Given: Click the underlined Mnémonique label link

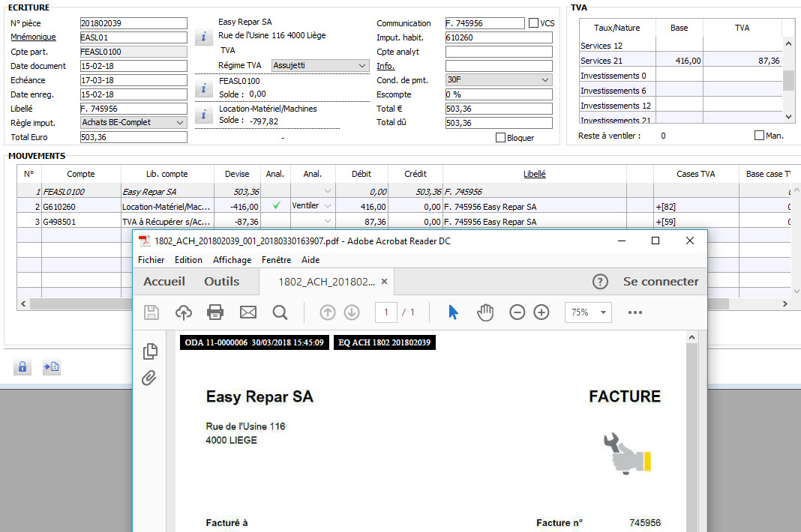Looking at the screenshot, I should (x=32, y=37).
